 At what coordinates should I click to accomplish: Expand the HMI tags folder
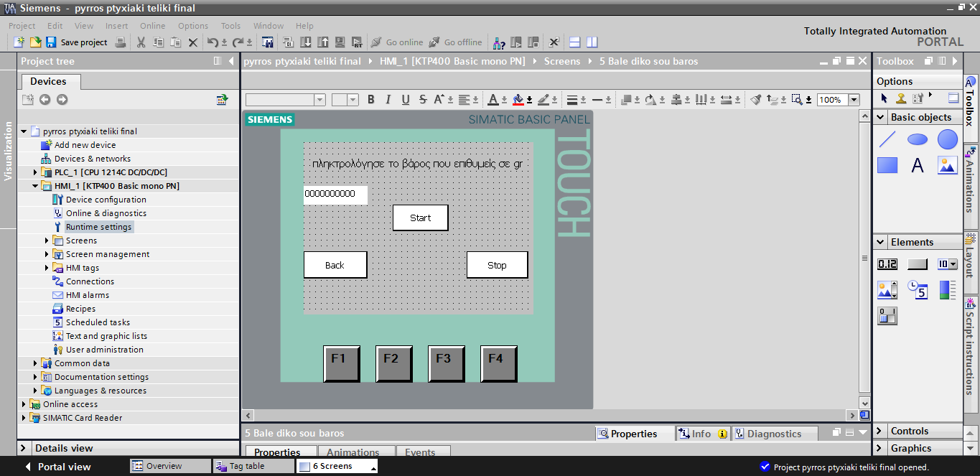[x=47, y=268]
